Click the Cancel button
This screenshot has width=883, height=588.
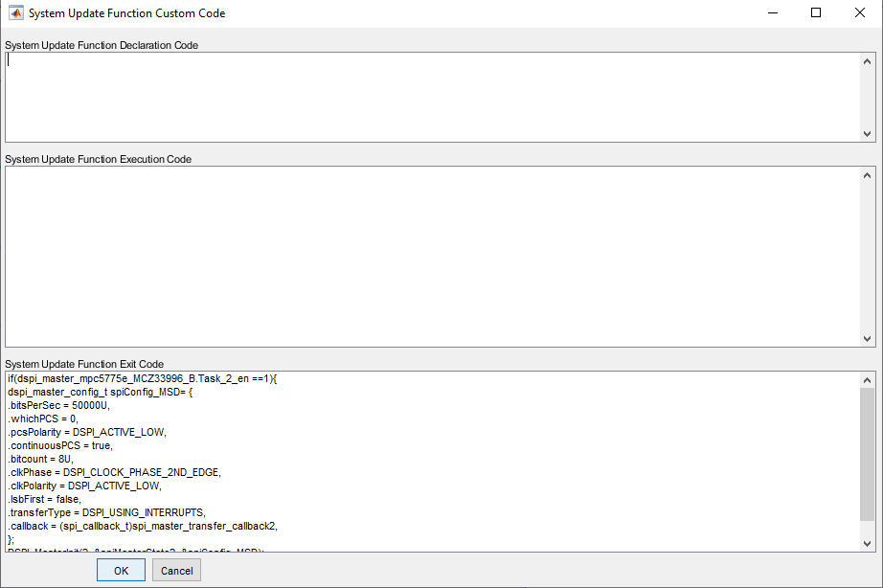coord(176,570)
